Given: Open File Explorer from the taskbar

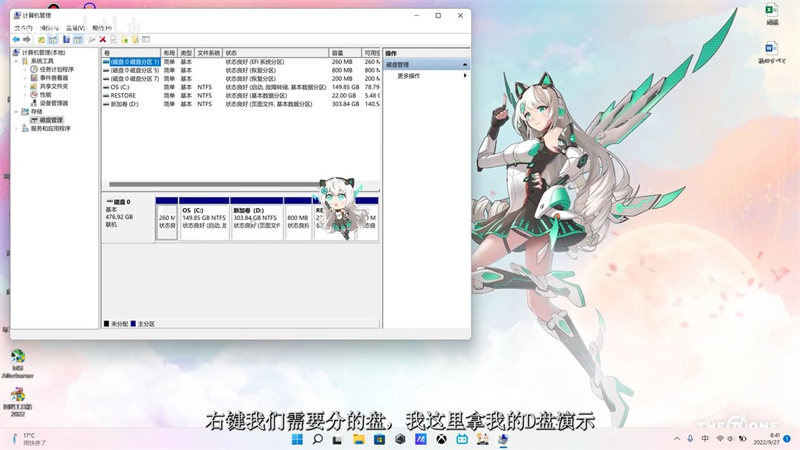Looking at the screenshot, I should [359, 439].
